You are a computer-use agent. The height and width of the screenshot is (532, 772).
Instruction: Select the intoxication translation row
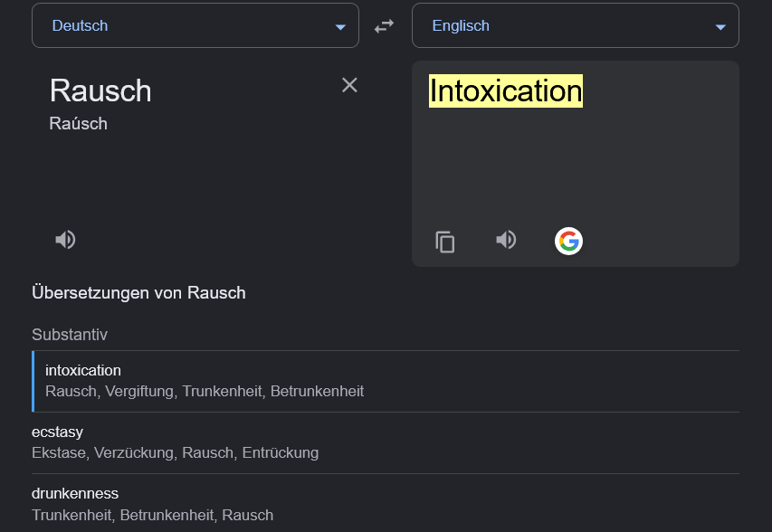(x=386, y=381)
